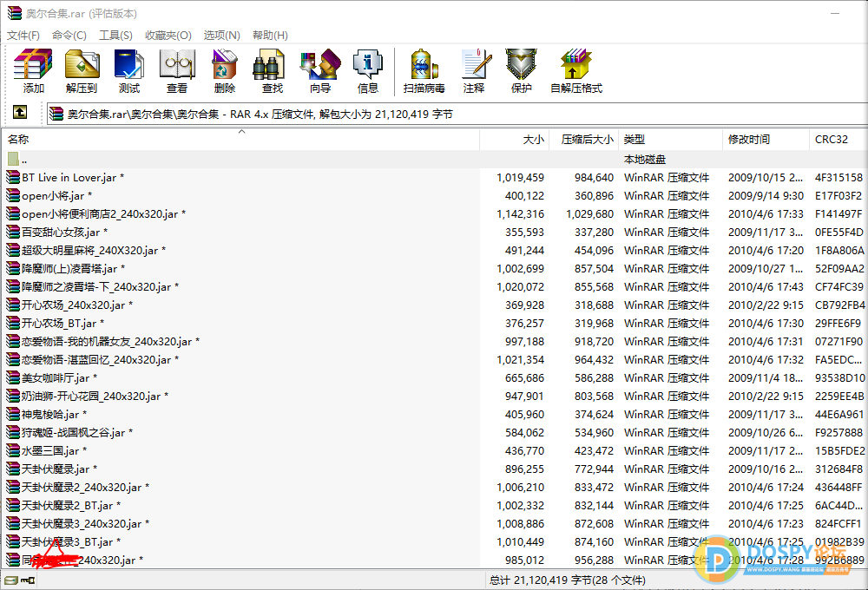Sort by the CRC32 column header
This screenshot has width=868, height=590.
coord(838,140)
